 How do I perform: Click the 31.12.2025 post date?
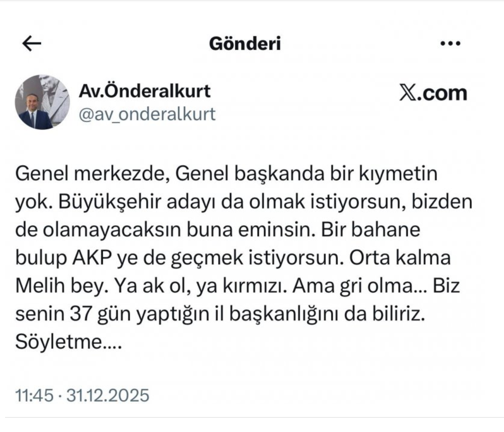click(x=108, y=395)
